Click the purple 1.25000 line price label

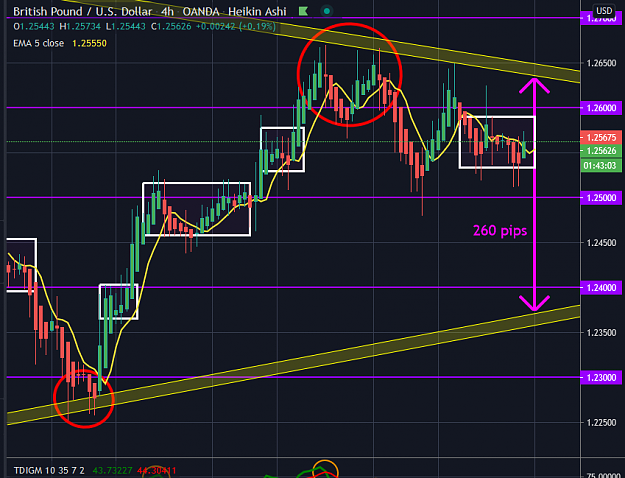601,198
